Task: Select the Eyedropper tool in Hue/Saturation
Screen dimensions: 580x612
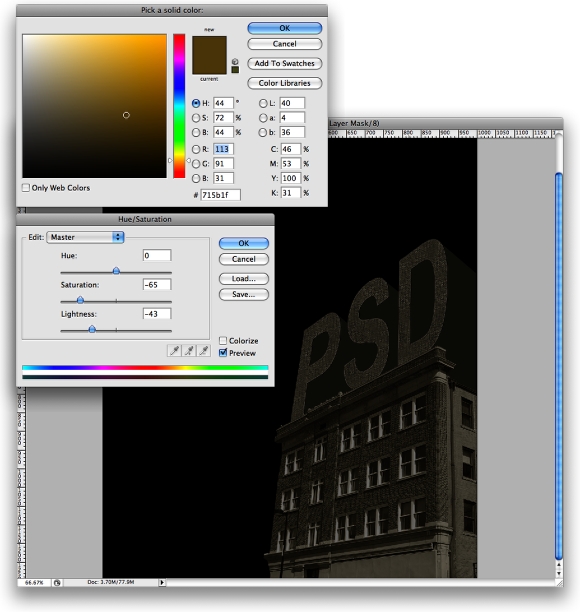Action: click(174, 350)
